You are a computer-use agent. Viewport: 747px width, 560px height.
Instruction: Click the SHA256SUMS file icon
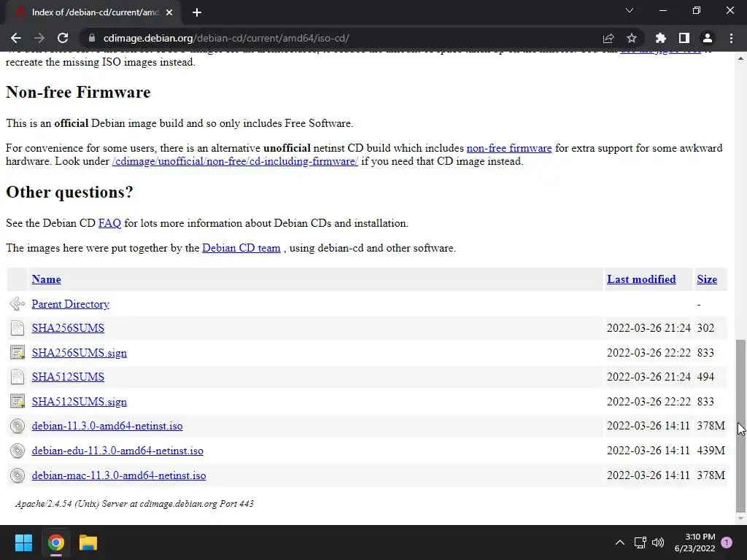pos(18,328)
